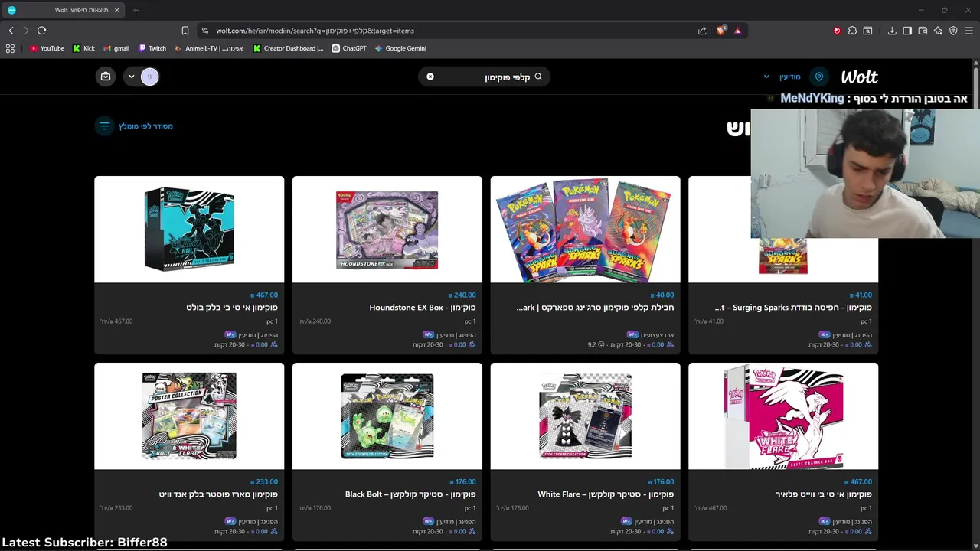The image size is (980, 551).
Task: Click the Surging Sparks single pack title
Action: [x=793, y=308]
